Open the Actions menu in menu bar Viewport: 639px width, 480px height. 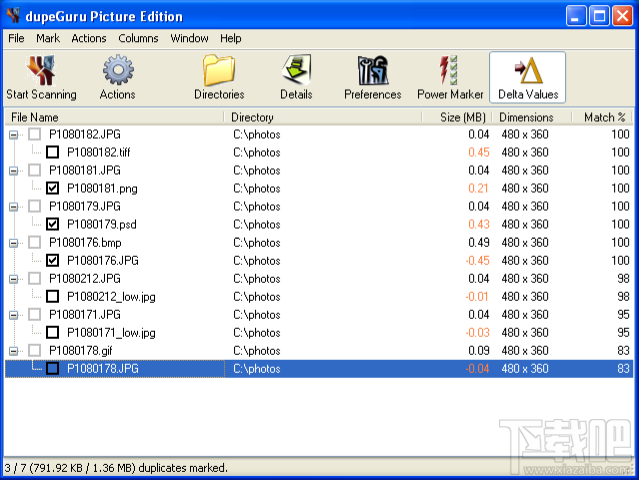(88, 38)
